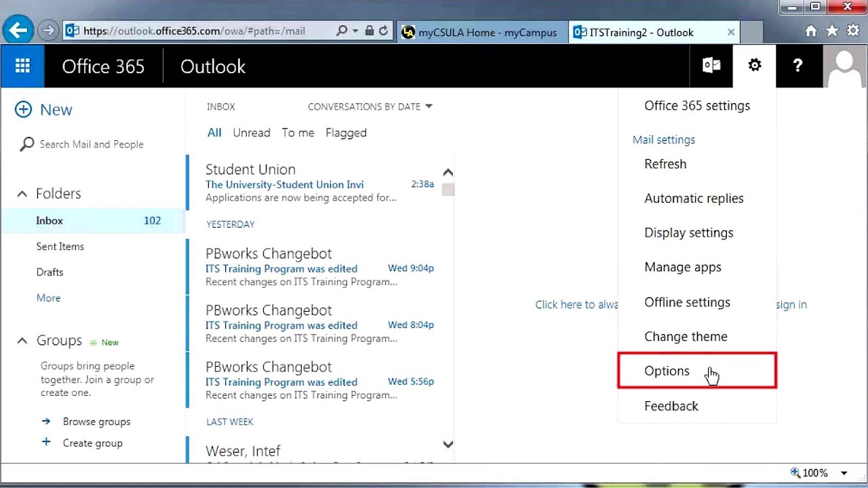Image resolution: width=868 pixels, height=488 pixels.
Task: Click Options in settings menu
Action: 697,371
